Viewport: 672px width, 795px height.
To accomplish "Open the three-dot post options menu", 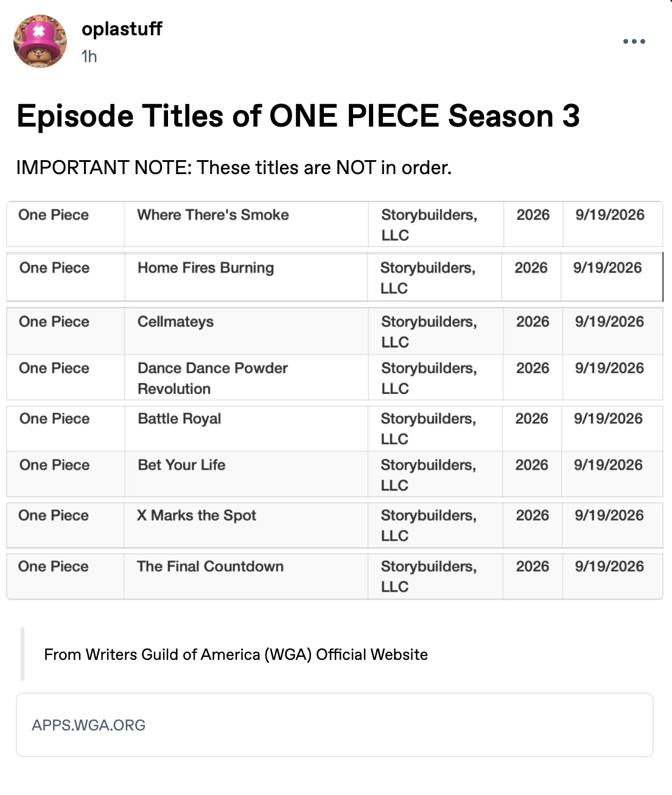I will [x=634, y=41].
